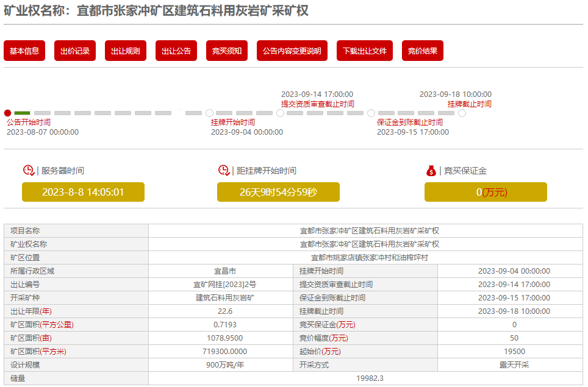Click the server time box showing 2023-8-8 14:05:01
This screenshot has width=588, height=387.
click(x=83, y=192)
